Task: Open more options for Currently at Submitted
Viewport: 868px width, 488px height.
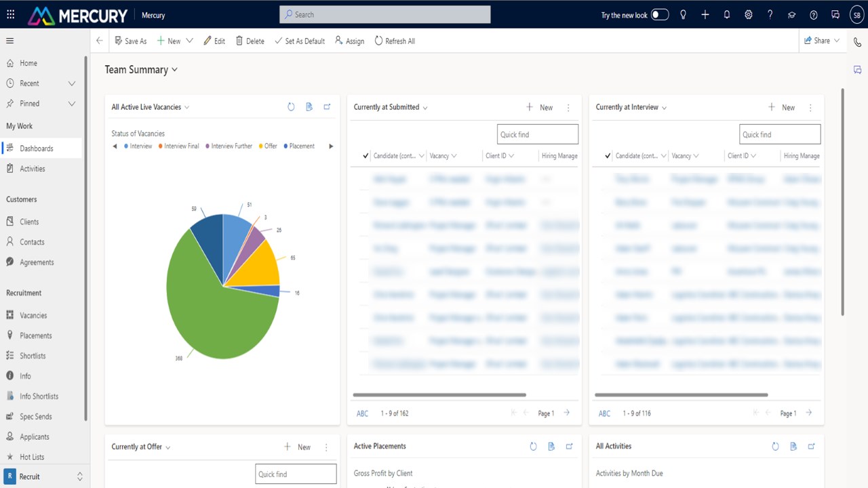Action: coord(568,107)
